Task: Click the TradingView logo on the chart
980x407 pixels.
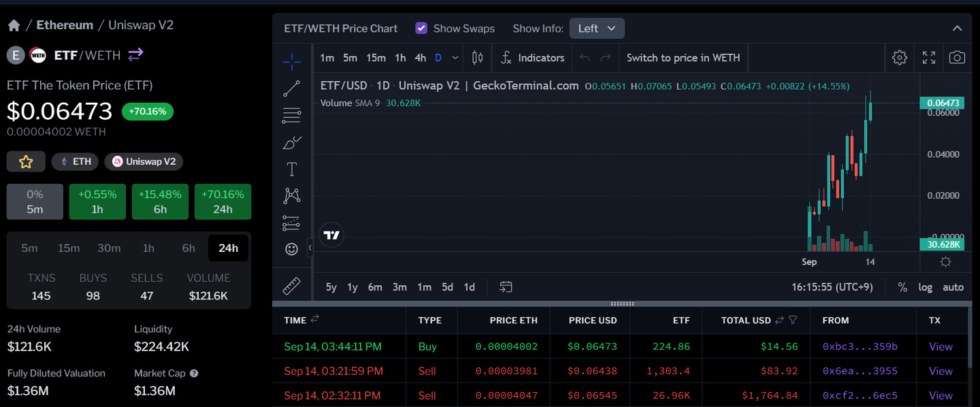Action: pos(331,235)
